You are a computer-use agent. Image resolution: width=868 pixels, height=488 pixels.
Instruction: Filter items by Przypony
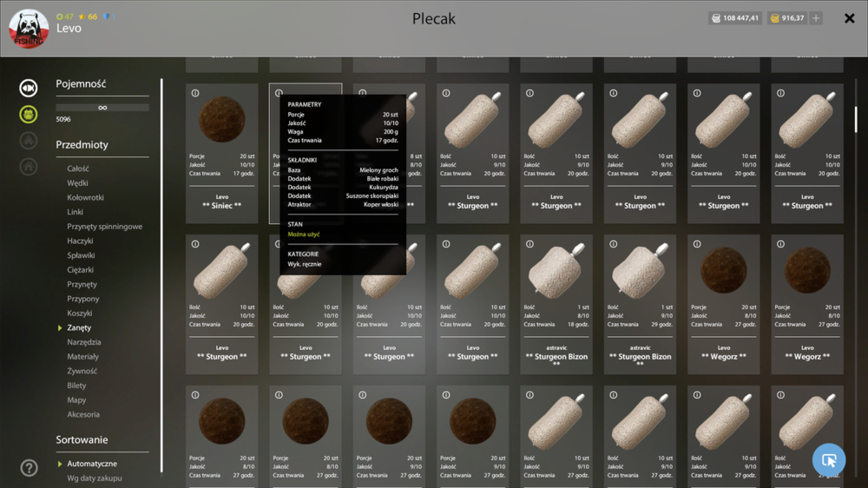click(83, 299)
